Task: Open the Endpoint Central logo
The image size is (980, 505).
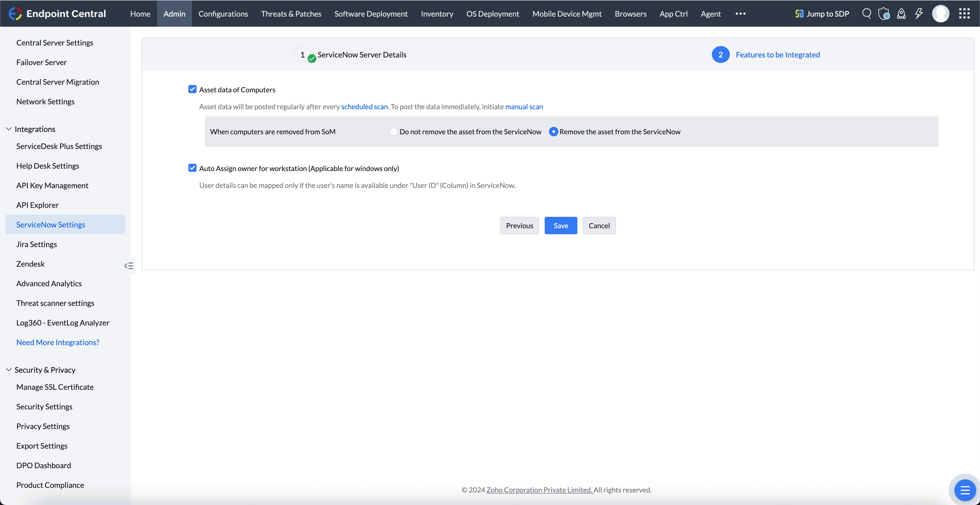Action: 57,13
